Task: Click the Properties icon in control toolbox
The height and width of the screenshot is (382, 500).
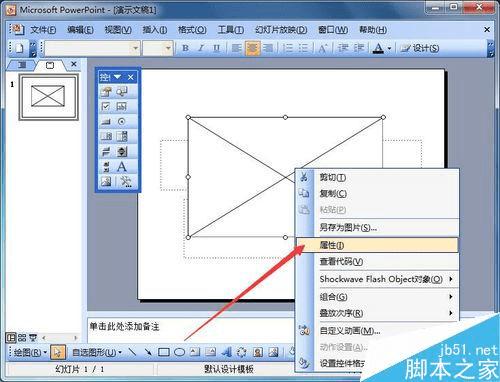Action: click(106, 91)
